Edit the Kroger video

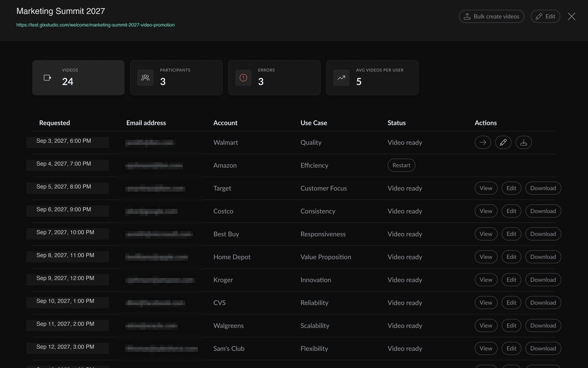point(512,280)
